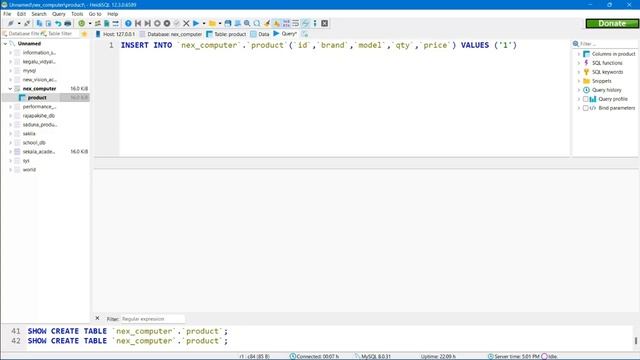Viewport: 640px width, 360px height.
Task: Open the File menu
Action: pyautogui.click(x=7, y=14)
